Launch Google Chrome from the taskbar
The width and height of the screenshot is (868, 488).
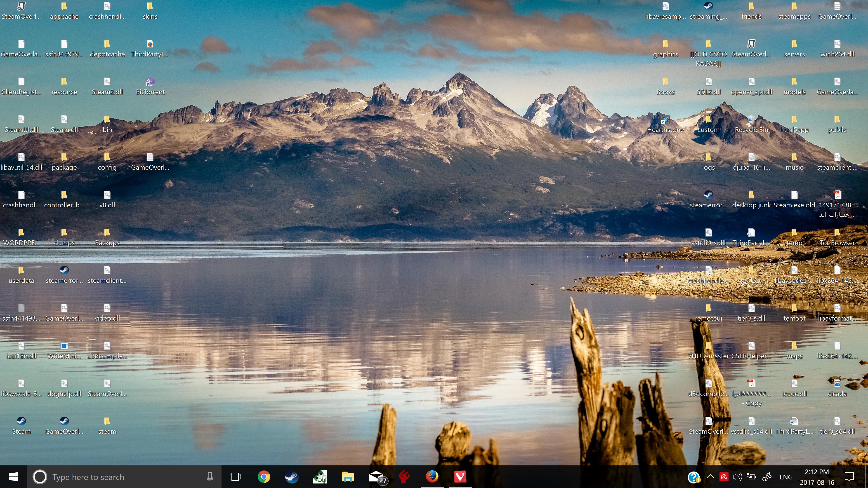click(x=264, y=477)
